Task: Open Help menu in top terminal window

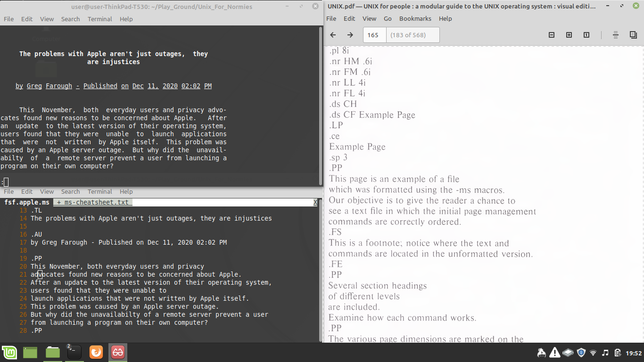Action: pyautogui.click(x=126, y=19)
